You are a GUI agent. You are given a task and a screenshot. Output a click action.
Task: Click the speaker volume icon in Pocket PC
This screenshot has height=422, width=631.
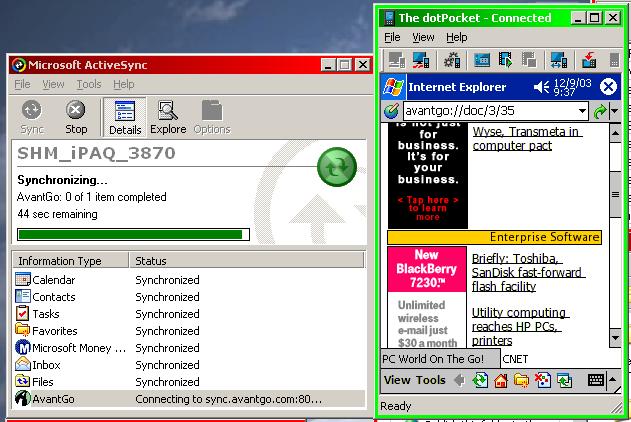pyautogui.click(x=541, y=87)
